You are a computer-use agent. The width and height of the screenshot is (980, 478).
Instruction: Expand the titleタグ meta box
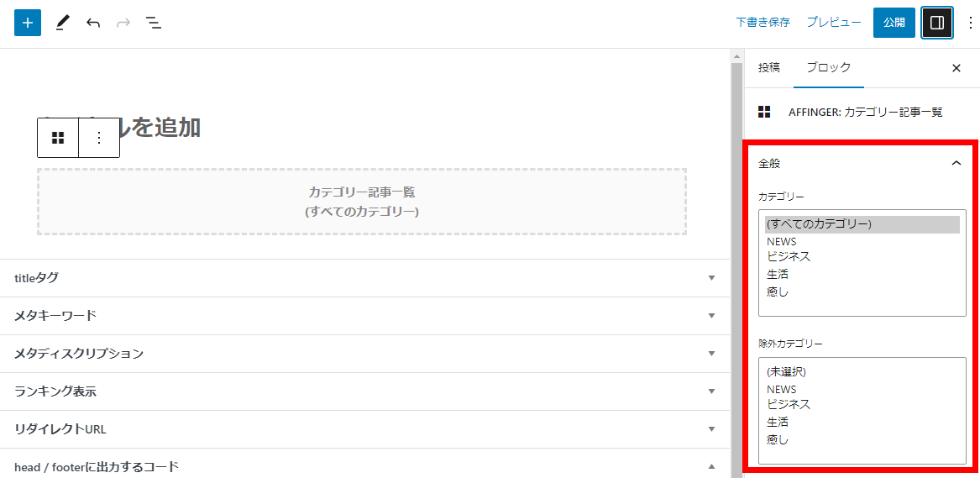(365, 278)
